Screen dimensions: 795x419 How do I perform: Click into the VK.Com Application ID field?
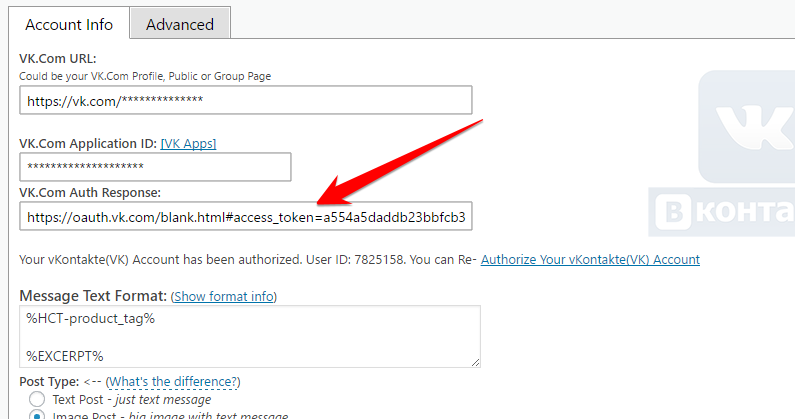(155, 167)
